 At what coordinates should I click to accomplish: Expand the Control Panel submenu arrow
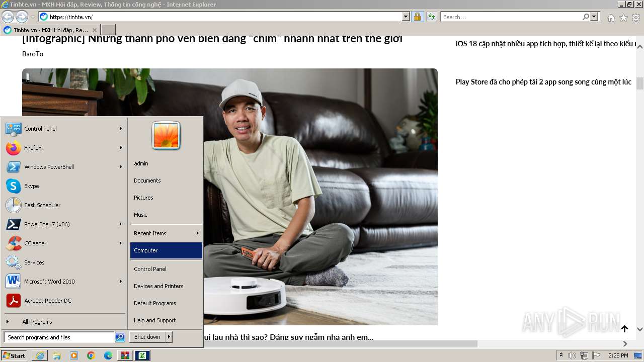coord(120,129)
